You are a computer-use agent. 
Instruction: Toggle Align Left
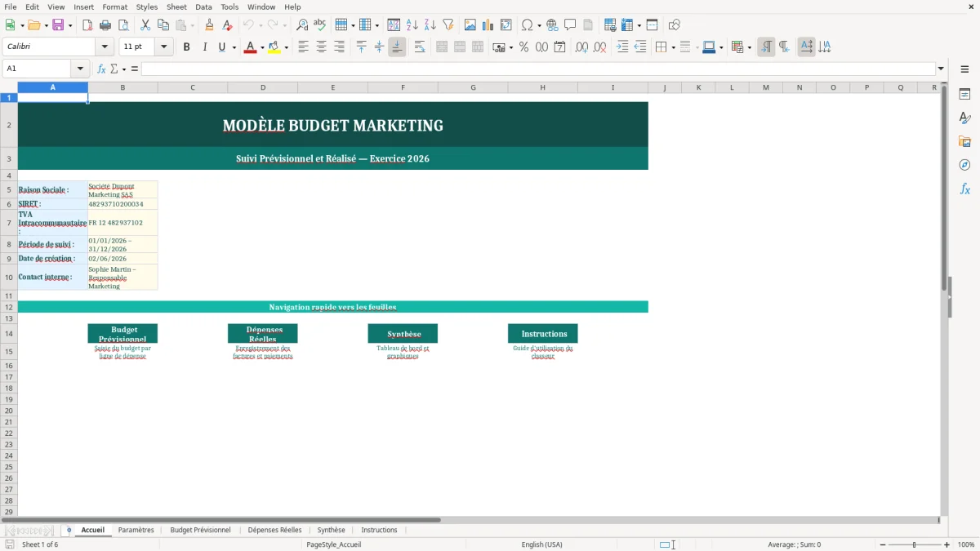tap(303, 47)
